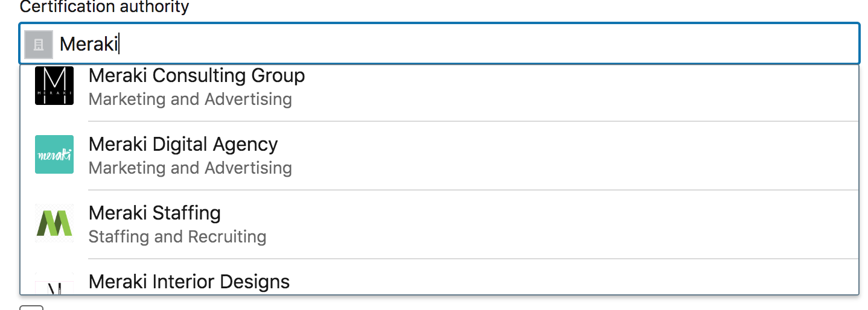Toggle the checkbox below the suggestion list

[x=31, y=308]
